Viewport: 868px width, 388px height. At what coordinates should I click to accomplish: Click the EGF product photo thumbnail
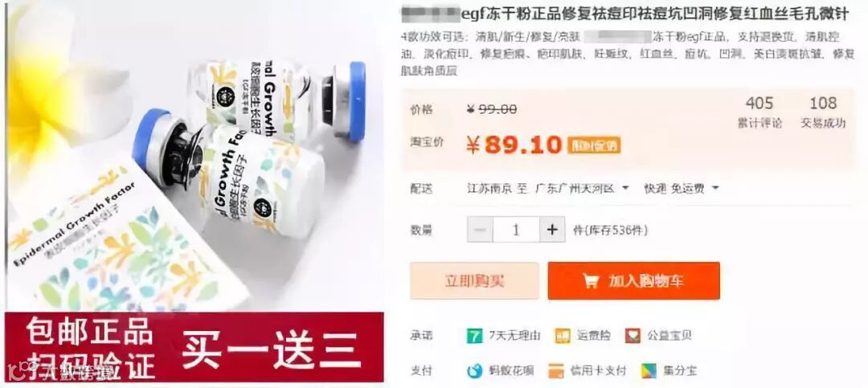194,156
